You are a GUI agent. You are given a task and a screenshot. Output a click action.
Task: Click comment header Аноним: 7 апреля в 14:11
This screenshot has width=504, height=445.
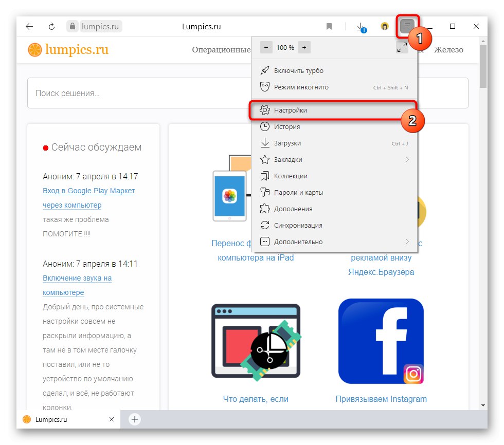(x=90, y=264)
